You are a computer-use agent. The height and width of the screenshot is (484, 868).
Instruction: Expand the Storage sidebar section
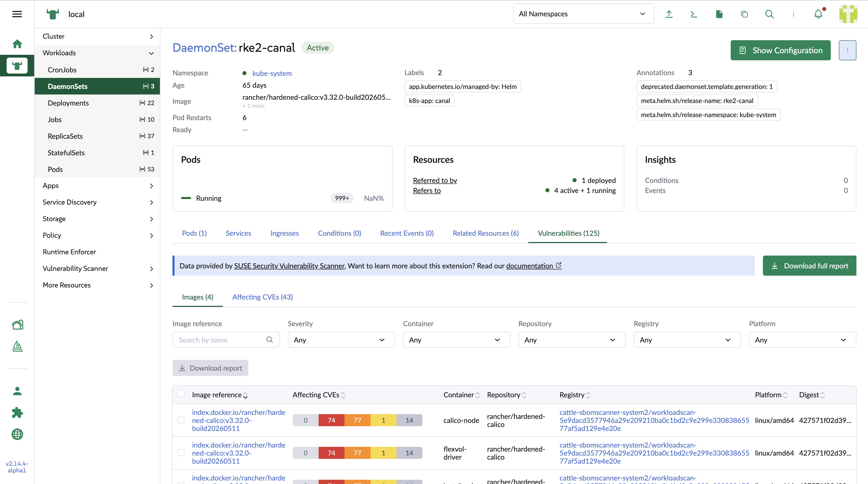97,219
